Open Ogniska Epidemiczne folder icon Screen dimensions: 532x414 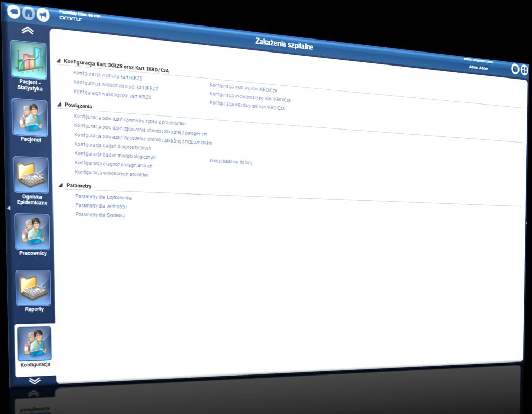31,175
